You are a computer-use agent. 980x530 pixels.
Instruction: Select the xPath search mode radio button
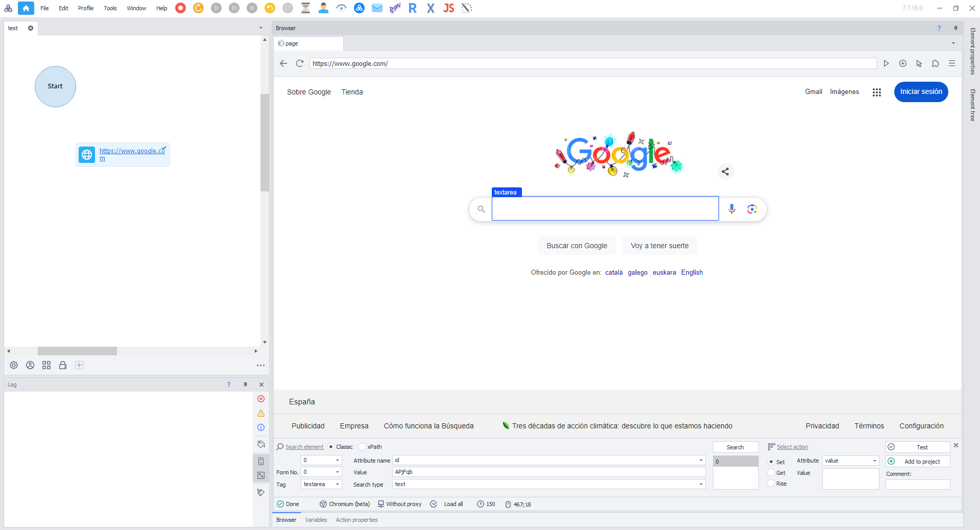click(362, 447)
